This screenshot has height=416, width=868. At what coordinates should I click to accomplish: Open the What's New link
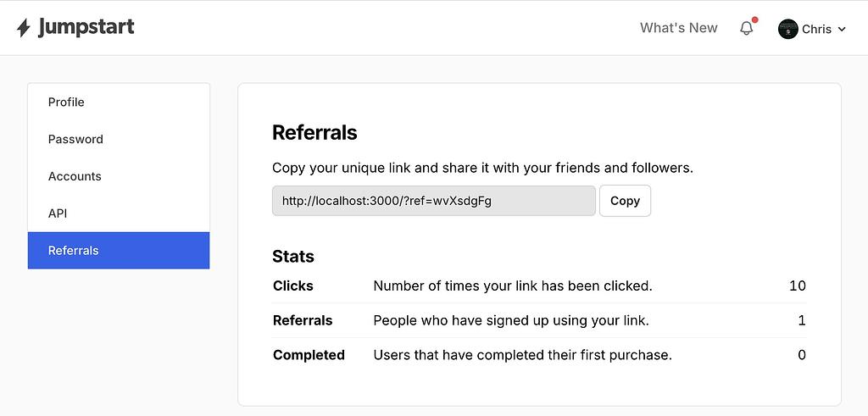click(679, 28)
